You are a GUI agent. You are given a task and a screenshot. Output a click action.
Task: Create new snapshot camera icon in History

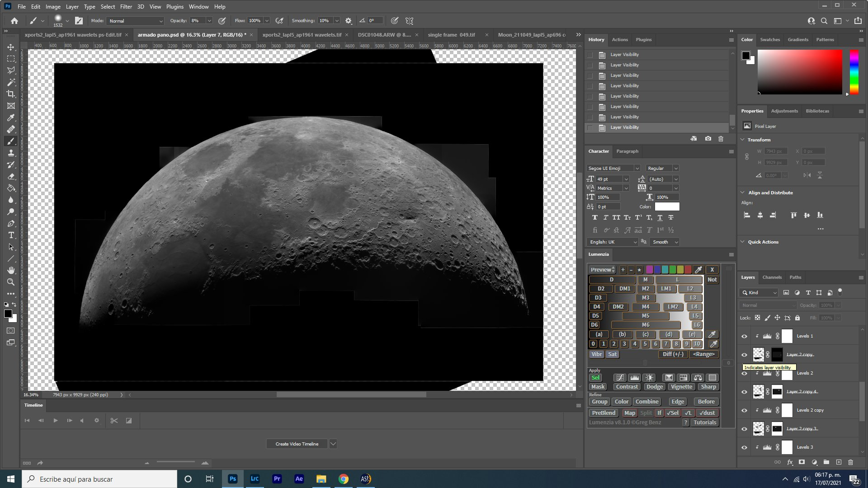[708, 139]
